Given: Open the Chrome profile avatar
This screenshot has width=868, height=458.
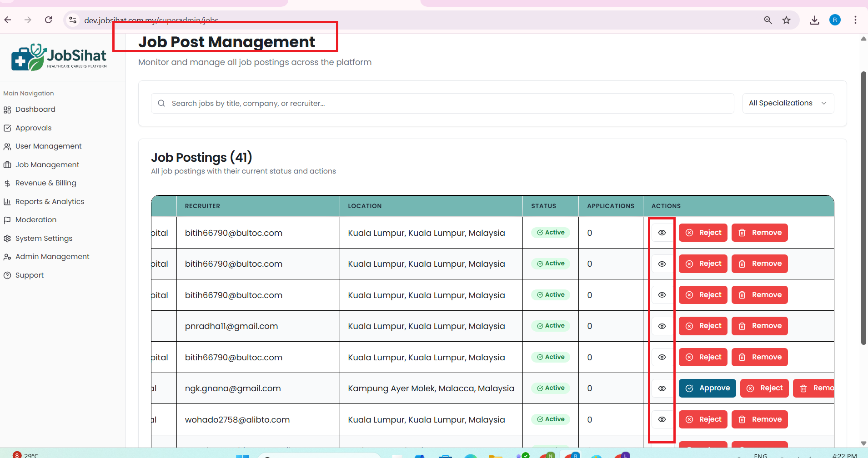Looking at the screenshot, I should [x=835, y=20].
